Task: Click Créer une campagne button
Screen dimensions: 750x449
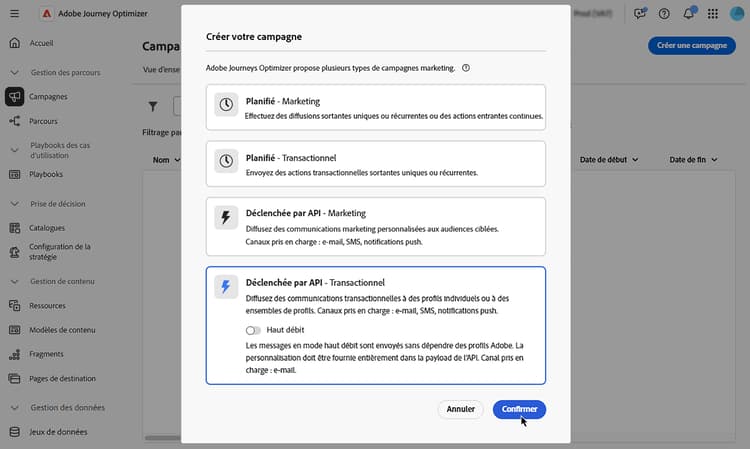Action: [692, 45]
